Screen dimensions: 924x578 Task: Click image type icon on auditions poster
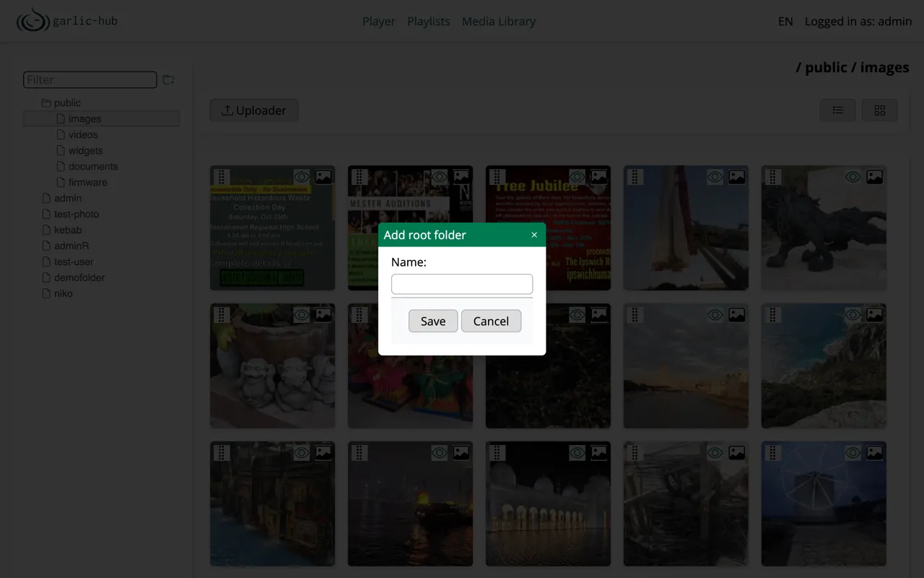pos(461,176)
